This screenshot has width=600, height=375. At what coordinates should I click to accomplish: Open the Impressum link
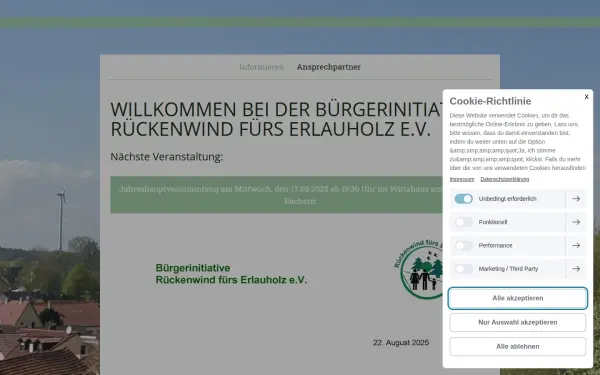[x=461, y=179]
